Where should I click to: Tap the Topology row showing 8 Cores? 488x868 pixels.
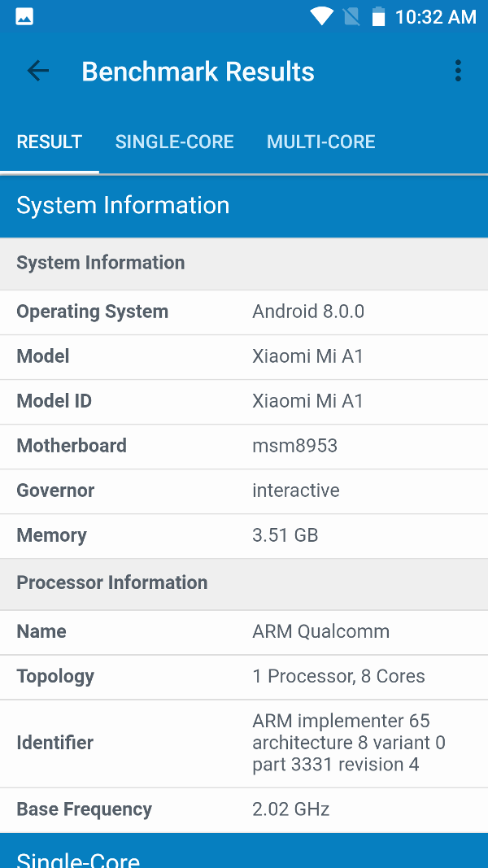point(244,676)
